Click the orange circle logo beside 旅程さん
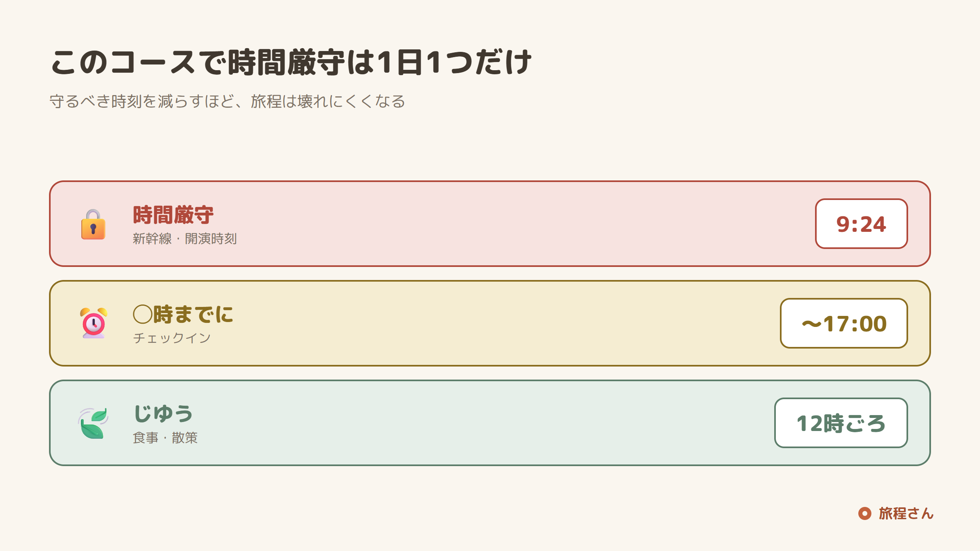The height and width of the screenshot is (551, 980). coord(864,513)
